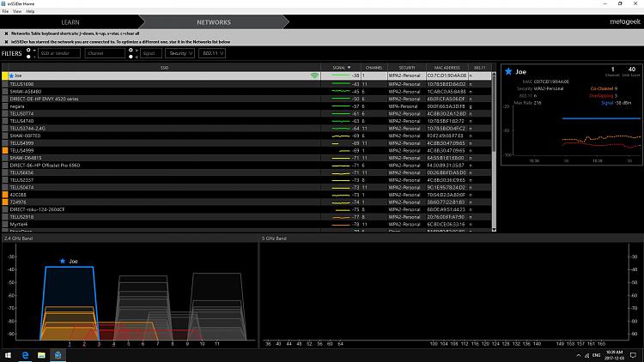Image resolution: width=644 pixels, height=362 pixels.
Task: Click the blue star in Joe details panel
Action: click(x=508, y=71)
